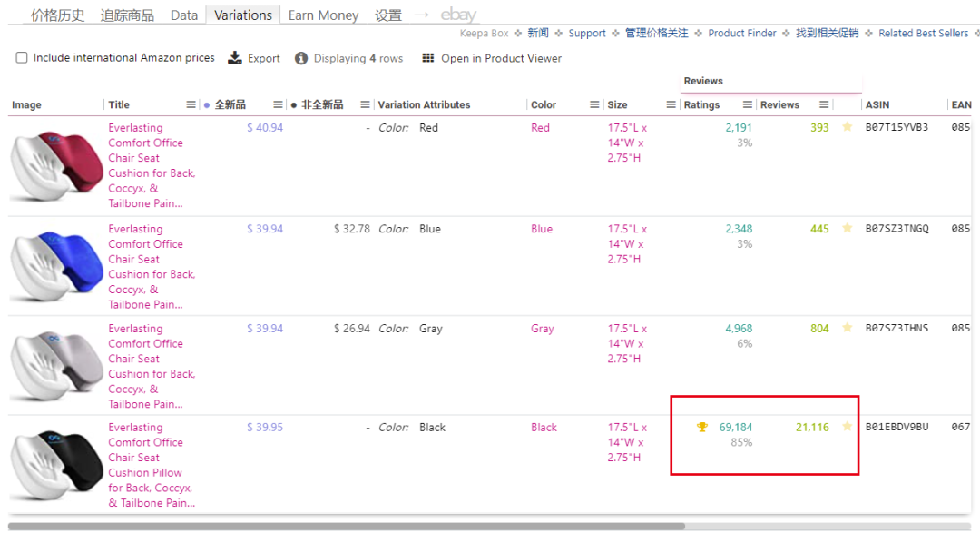The height and width of the screenshot is (533, 980).
Task: Open Ratings column menu
Action: [747, 104]
